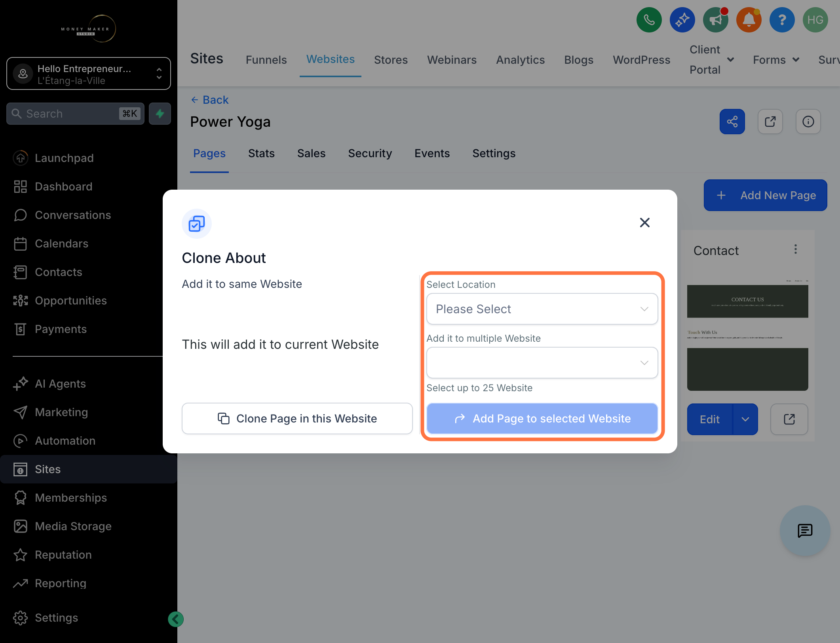
Task: Open the floating chat widget icon
Action: [x=805, y=531]
